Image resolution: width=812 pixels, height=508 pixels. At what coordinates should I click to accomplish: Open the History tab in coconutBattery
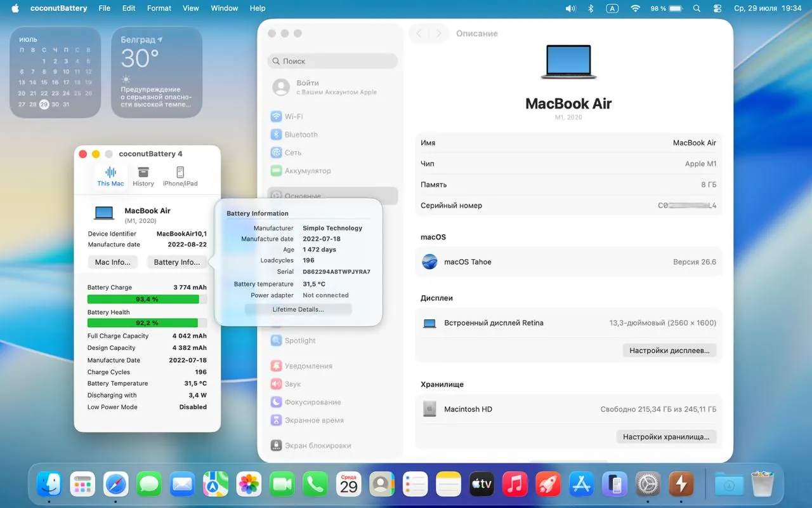143,176
